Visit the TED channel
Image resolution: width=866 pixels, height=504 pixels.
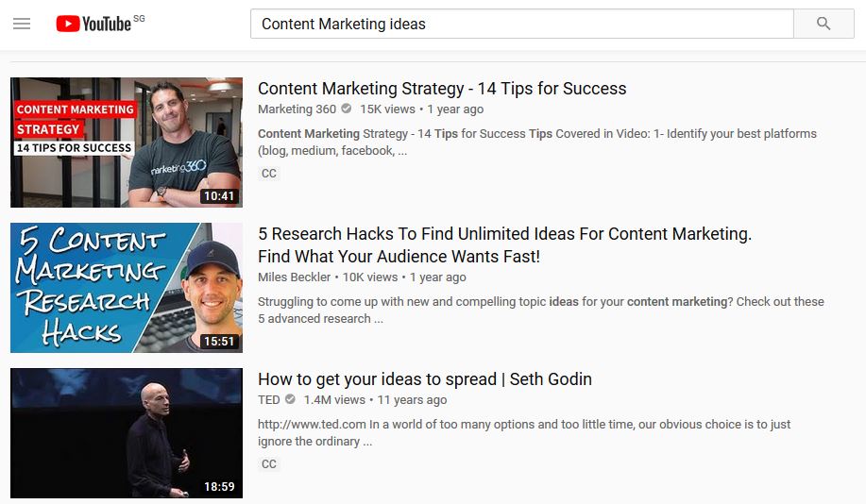tap(268, 399)
